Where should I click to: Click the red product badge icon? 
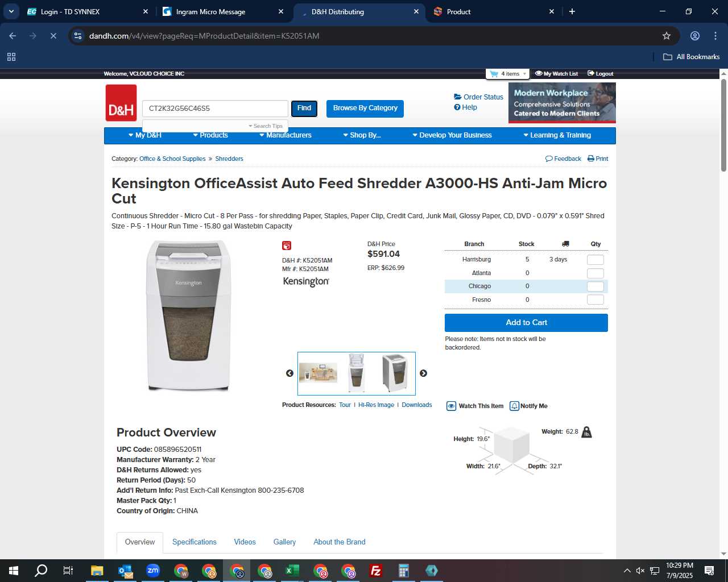click(287, 246)
